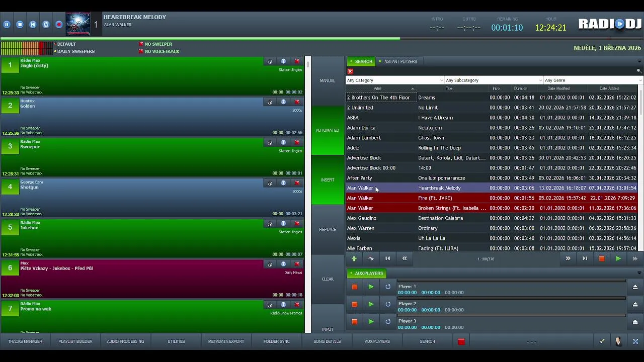Toggle loop on aux Player 3

[388, 322]
